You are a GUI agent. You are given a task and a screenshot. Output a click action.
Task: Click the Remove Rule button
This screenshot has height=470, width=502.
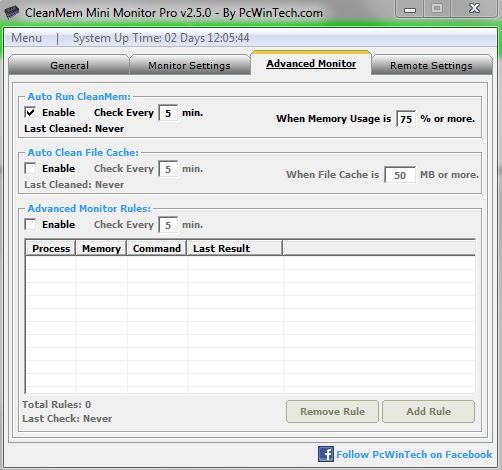click(332, 411)
